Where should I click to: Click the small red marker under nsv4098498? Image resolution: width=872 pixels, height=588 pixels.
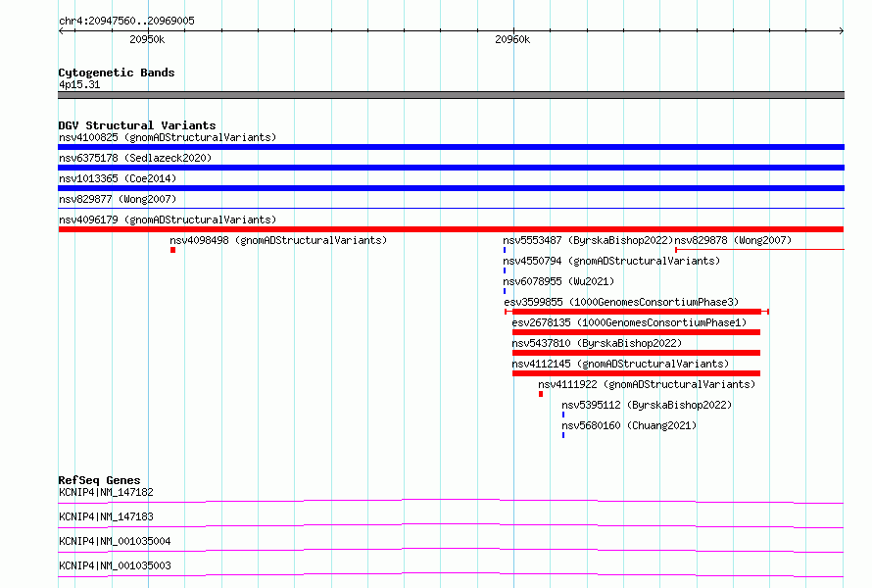(x=173, y=250)
